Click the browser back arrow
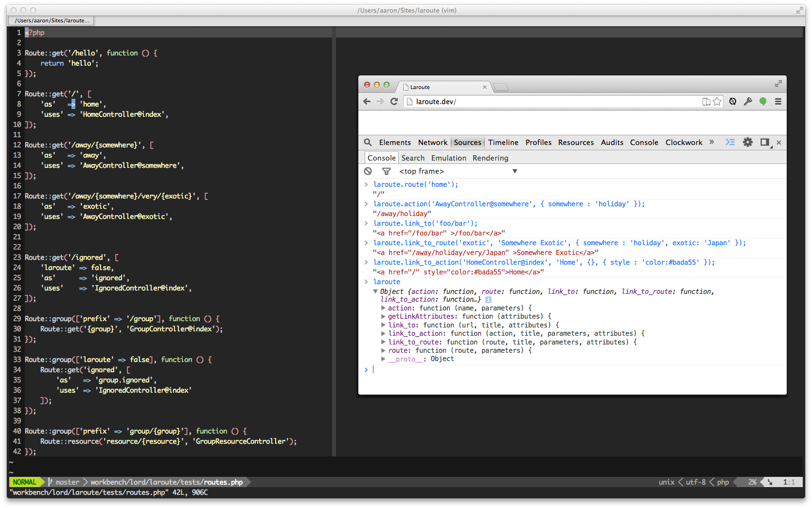Screen dimensions: 812x508 coord(367,101)
